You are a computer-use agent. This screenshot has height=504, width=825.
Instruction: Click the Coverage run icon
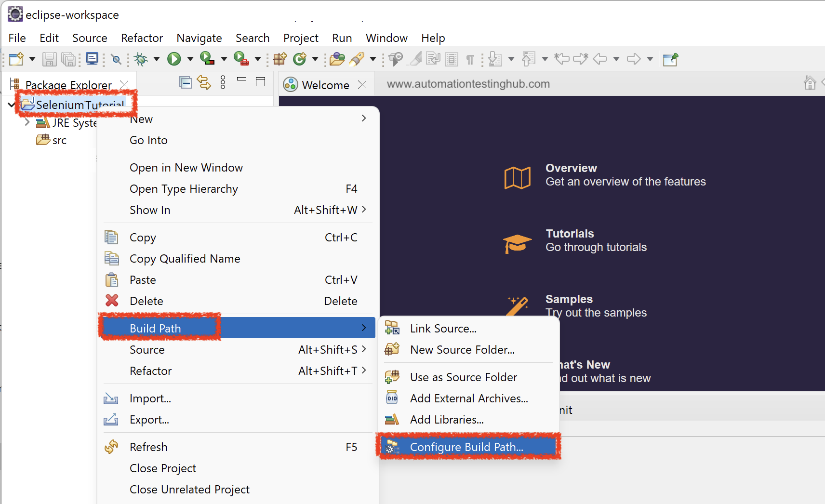pos(207,58)
